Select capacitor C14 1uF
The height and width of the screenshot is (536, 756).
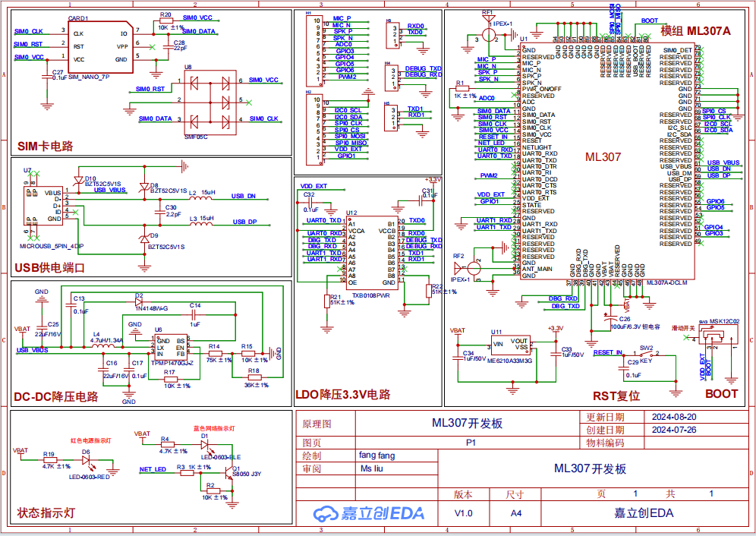(195, 314)
